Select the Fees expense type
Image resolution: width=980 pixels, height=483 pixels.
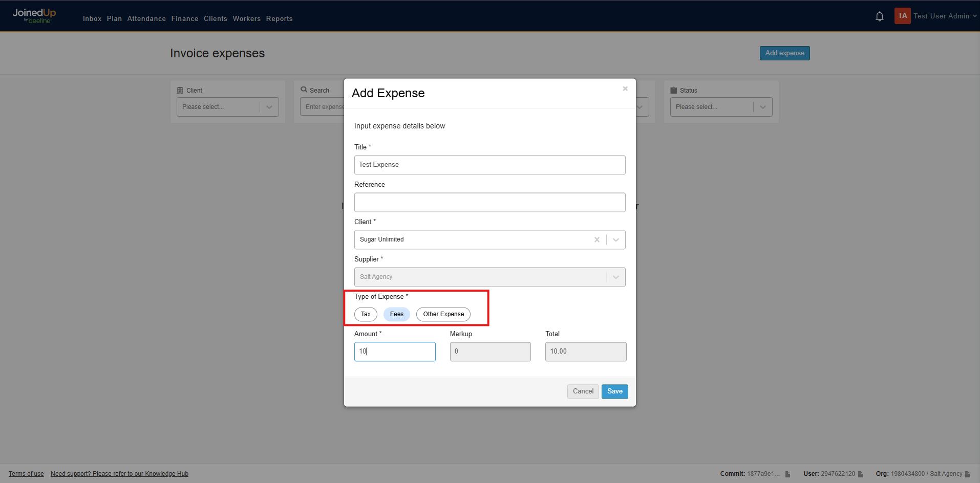(396, 314)
